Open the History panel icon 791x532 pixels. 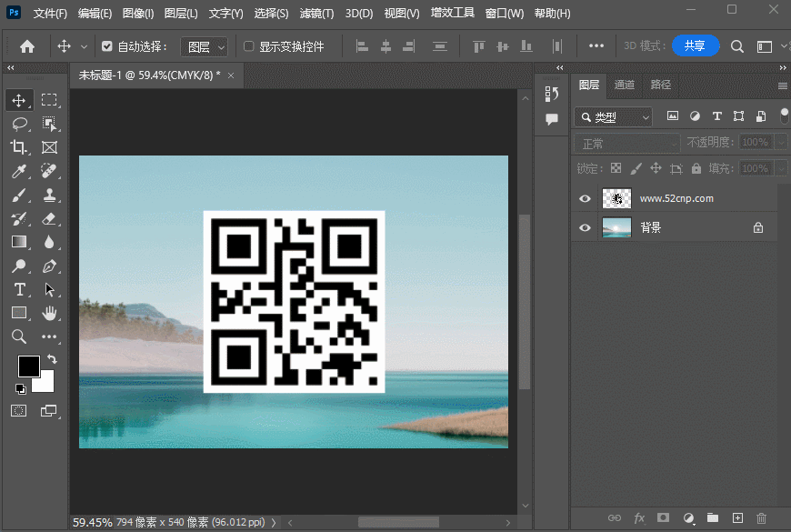click(551, 94)
